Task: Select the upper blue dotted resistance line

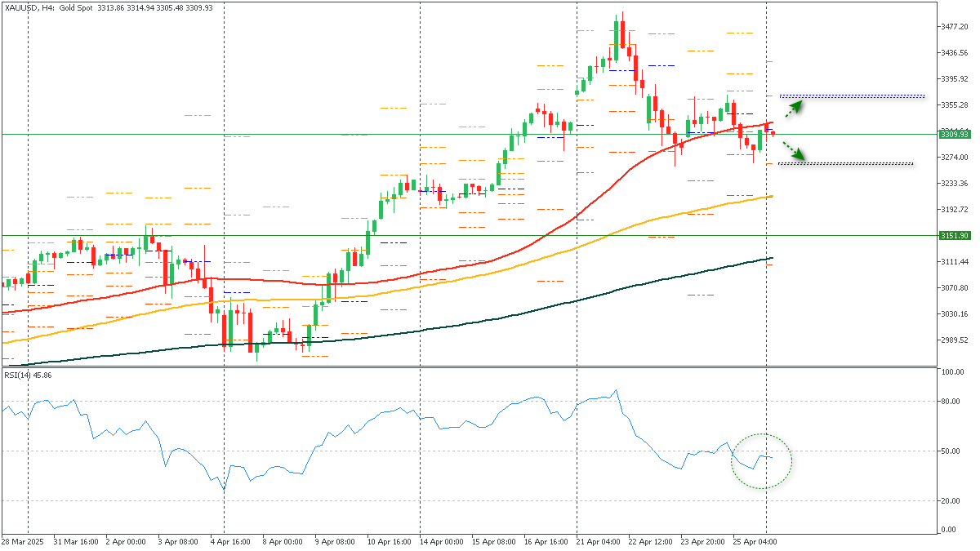Action: pos(849,96)
